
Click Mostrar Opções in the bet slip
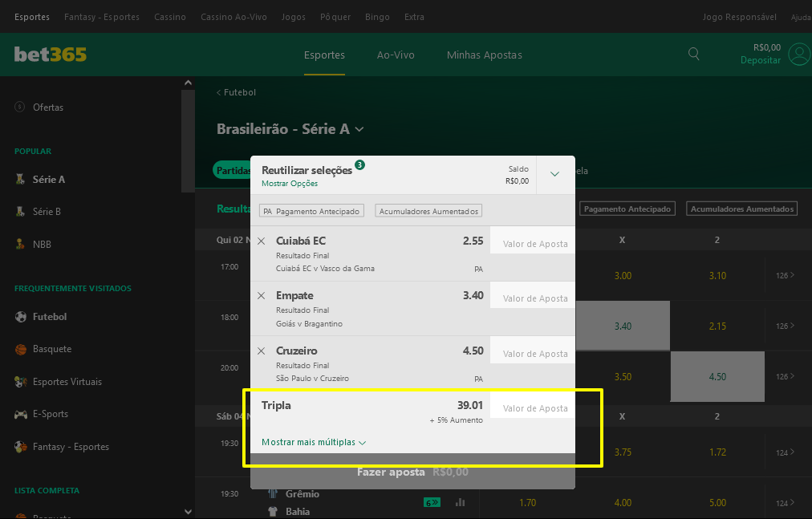tap(290, 184)
